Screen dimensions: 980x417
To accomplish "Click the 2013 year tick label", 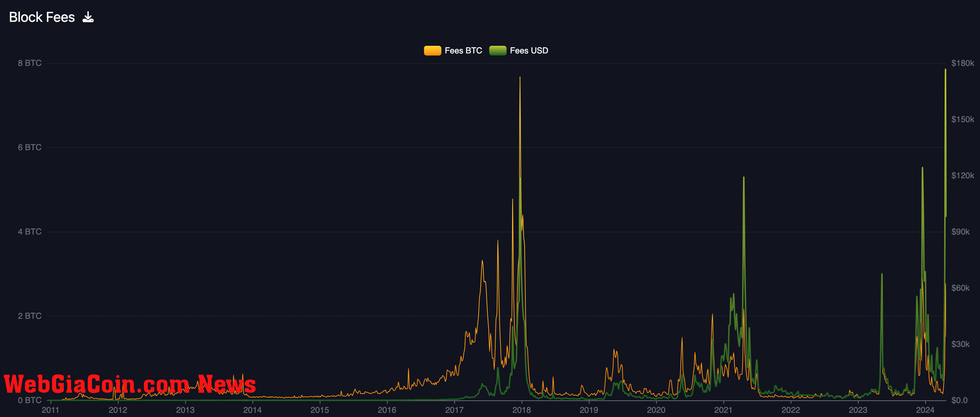I will tap(185, 410).
